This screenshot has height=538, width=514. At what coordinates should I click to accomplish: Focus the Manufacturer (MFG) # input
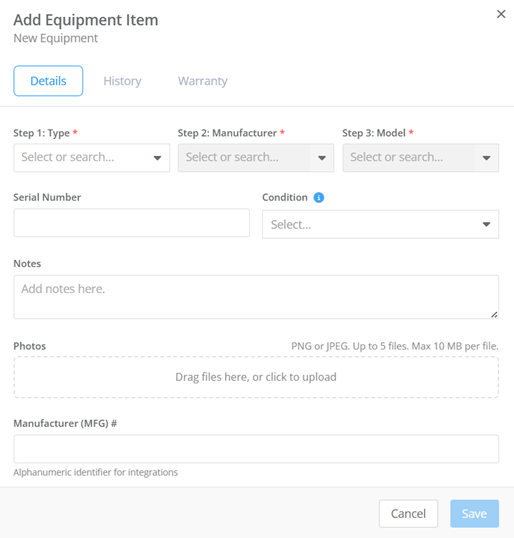pos(256,449)
